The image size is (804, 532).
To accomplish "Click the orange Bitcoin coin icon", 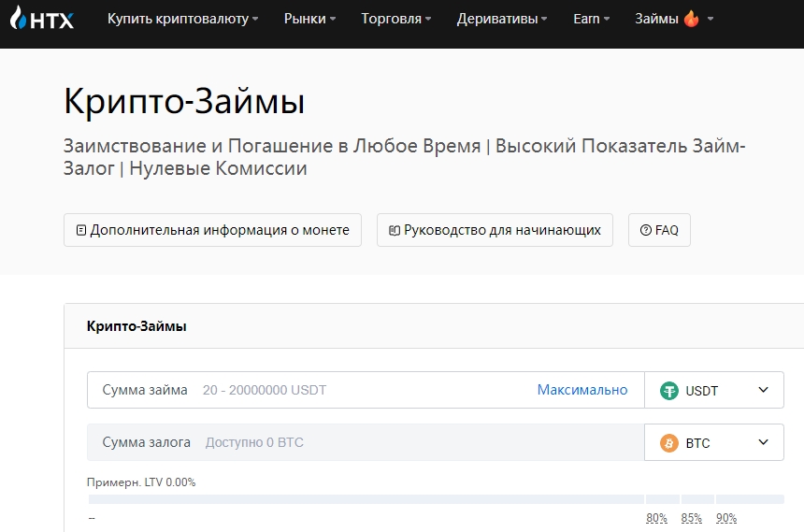I will pos(669,443).
